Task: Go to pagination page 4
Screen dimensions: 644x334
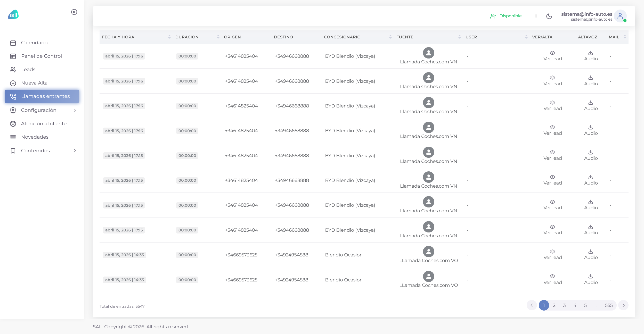Action: click(x=575, y=305)
